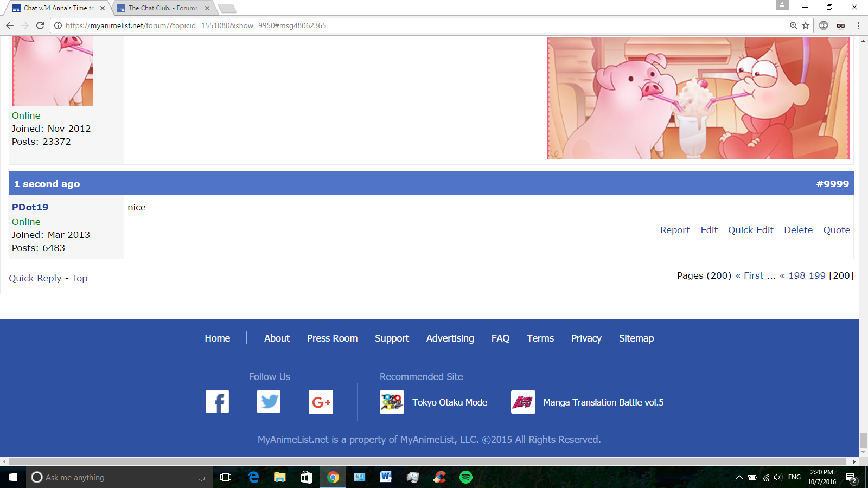Viewport: 868px width, 488px height.
Task: Click the Tokyo Otaku Mode logo icon
Action: tap(392, 402)
